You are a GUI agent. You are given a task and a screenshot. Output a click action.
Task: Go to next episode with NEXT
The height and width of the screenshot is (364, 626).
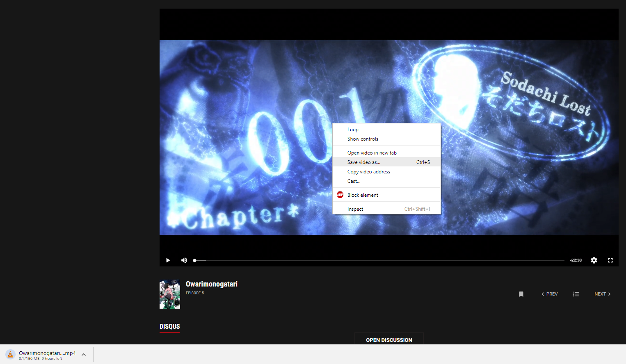(x=603, y=294)
